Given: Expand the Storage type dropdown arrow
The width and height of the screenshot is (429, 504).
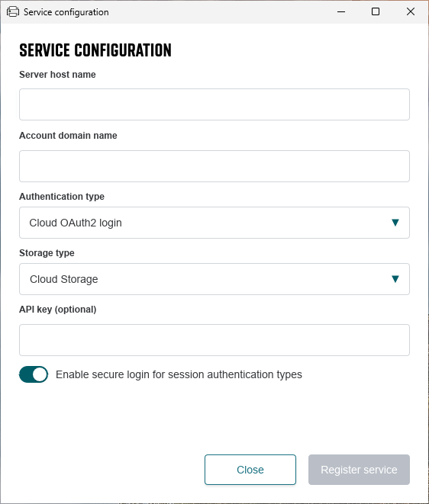Looking at the screenshot, I should click(x=395, y=278).
